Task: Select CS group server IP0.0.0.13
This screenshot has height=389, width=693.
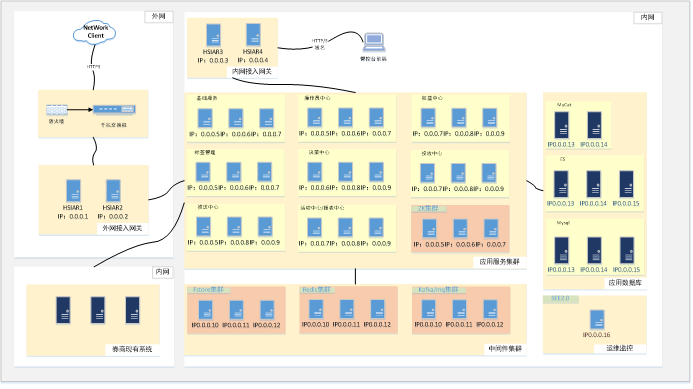Action: point(561,184)
